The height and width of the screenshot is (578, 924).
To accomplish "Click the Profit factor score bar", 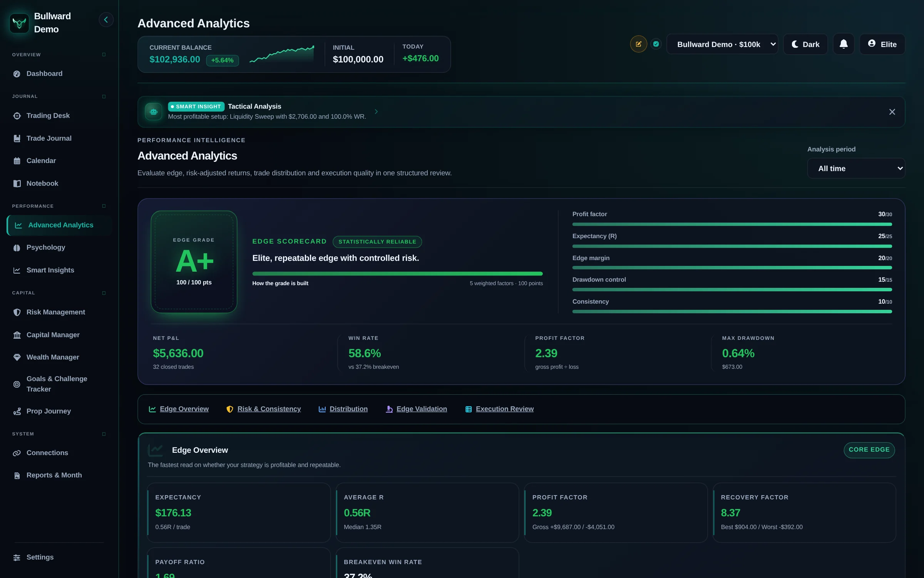I will pos(732,224).
